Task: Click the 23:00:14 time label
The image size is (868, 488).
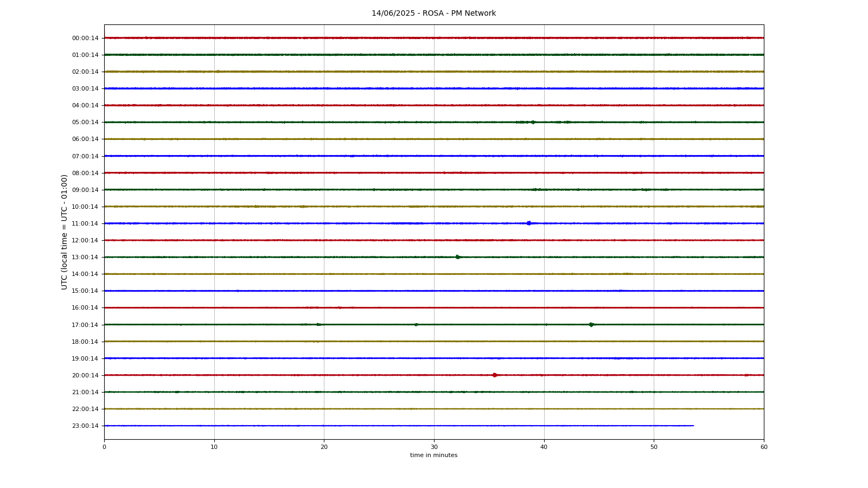Action: coord(85,426)
